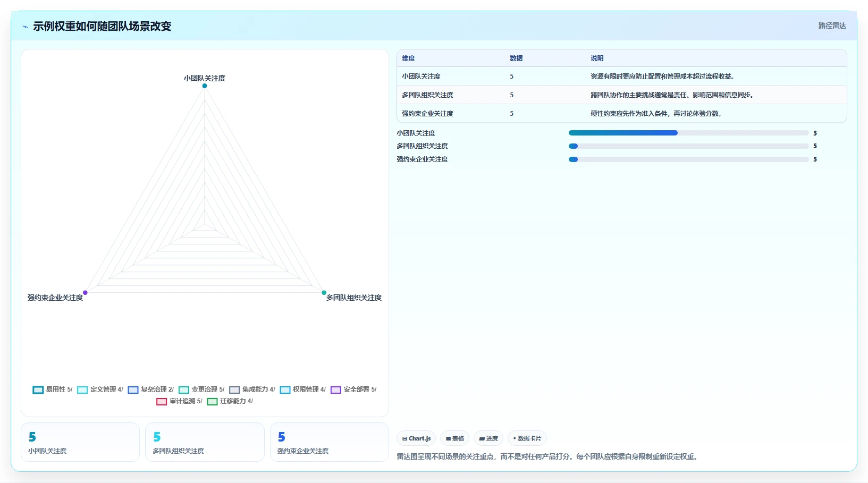
Task: Click the 小团队关注度 progress bar
Action: (x=688, y=133)
